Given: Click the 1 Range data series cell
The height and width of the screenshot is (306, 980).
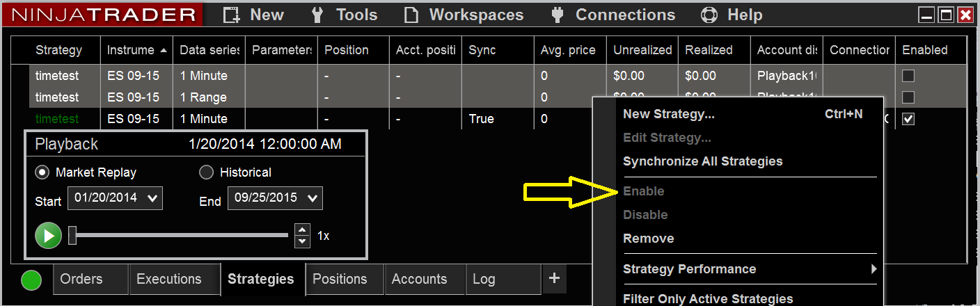Looking at the screenshot, I should (209, 97).
